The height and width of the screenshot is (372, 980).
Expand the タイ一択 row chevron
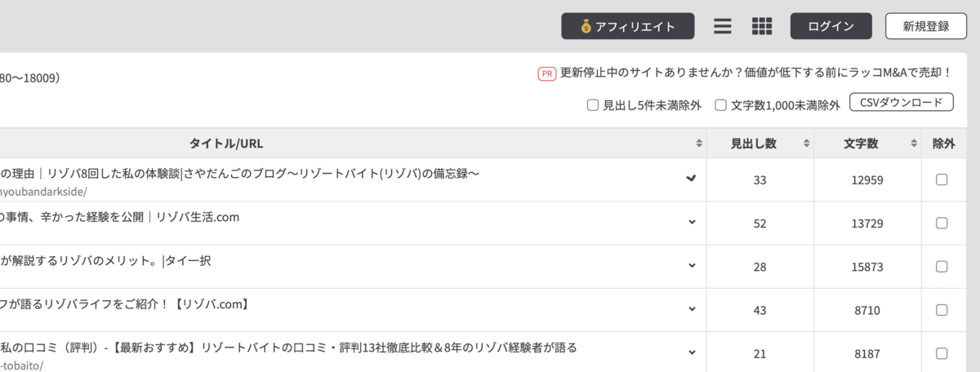coord(693,265)
